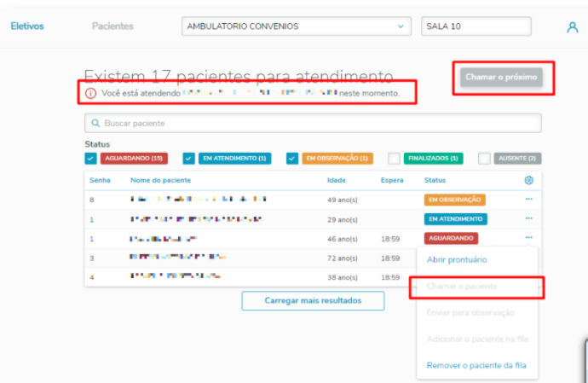The width and height of the screenshot is (588, 383).
Task: Enable the FINALIZADOS status filter
Action: point(394,159)
